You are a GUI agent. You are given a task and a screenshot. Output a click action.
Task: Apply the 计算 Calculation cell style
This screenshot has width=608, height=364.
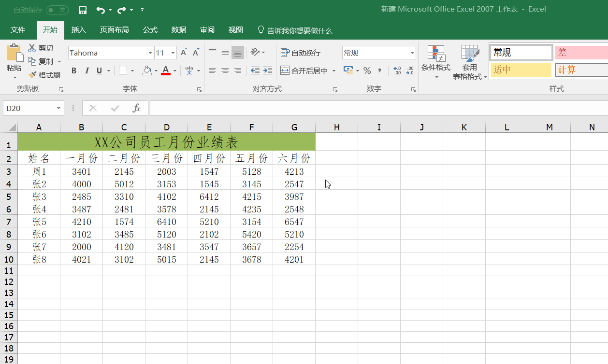coord(581,70)
